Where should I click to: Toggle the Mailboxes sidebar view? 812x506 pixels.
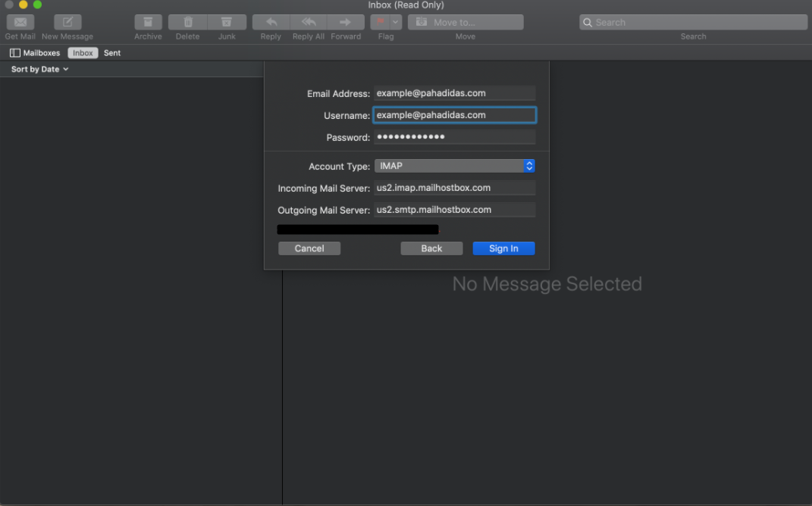[14, 52]
